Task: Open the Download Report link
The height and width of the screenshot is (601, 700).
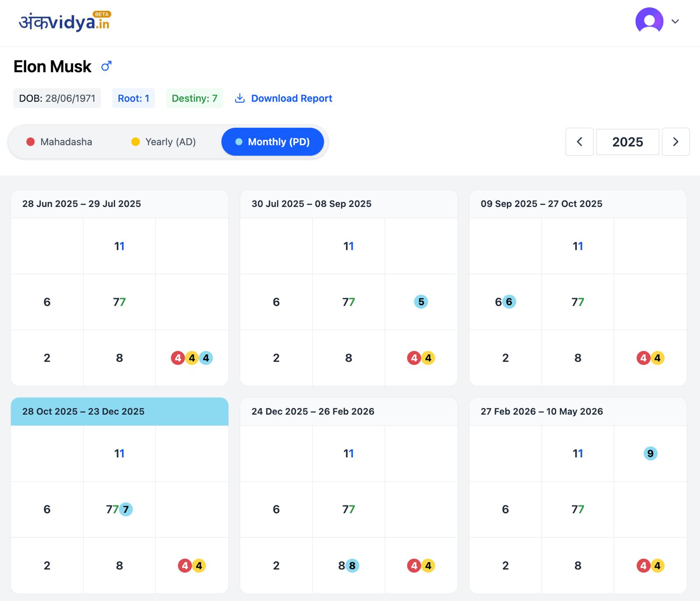Action: point(291,98)
